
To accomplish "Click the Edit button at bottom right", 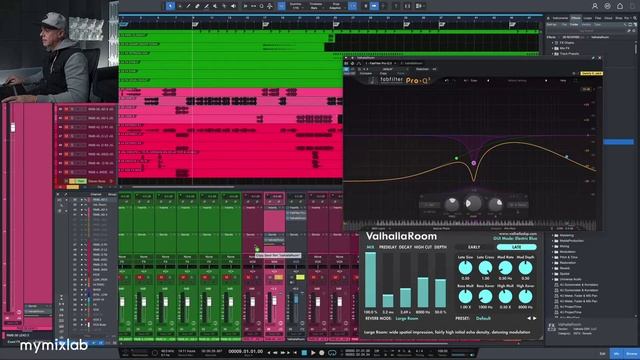I will 602,353.
